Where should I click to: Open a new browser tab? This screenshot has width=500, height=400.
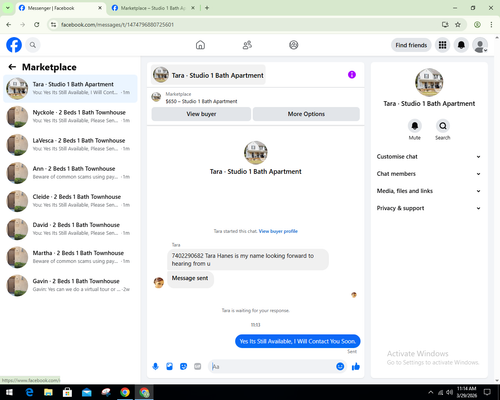[x=207, y=8]
